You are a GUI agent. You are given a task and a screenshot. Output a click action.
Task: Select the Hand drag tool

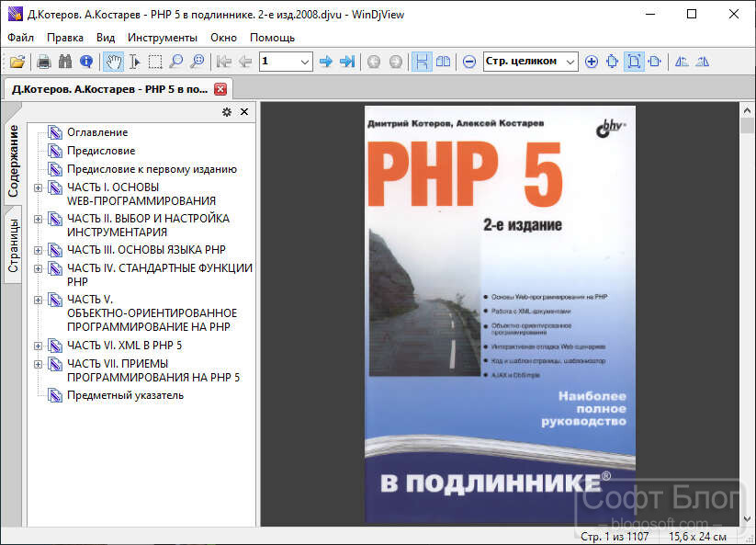[113, 62]
